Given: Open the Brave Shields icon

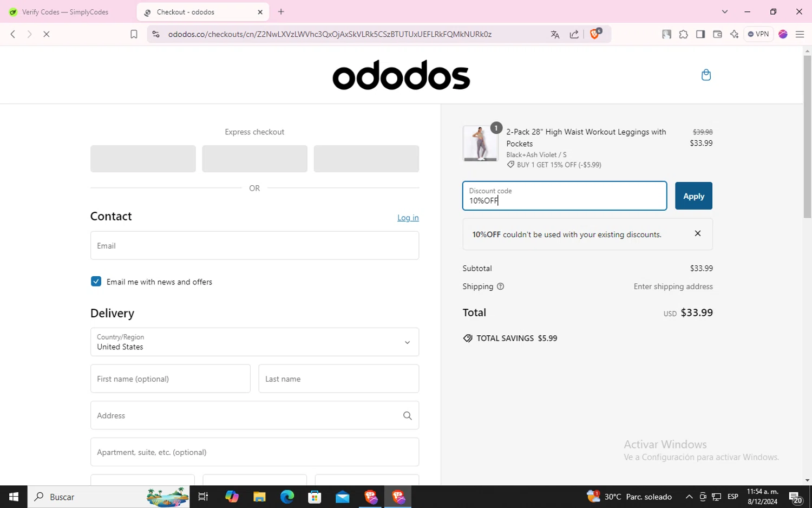Looking at the screenshot, I should 595,34.
